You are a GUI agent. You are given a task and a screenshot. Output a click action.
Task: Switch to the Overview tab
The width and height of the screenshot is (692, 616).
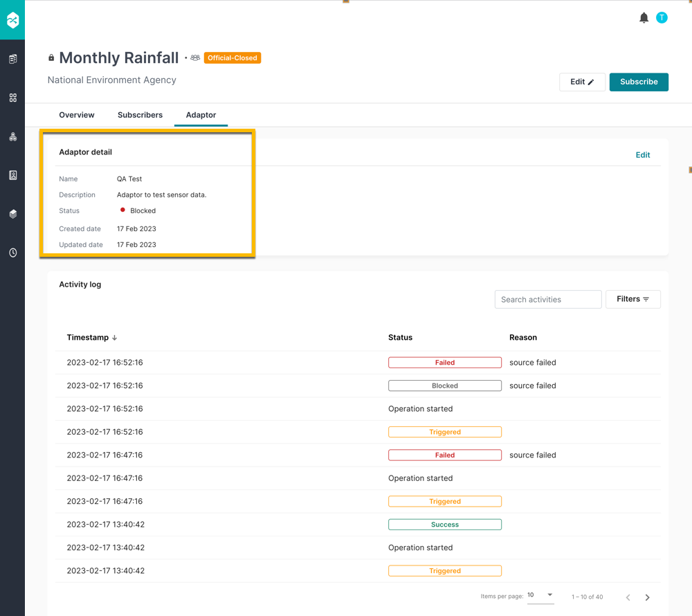tap(76, 115)
